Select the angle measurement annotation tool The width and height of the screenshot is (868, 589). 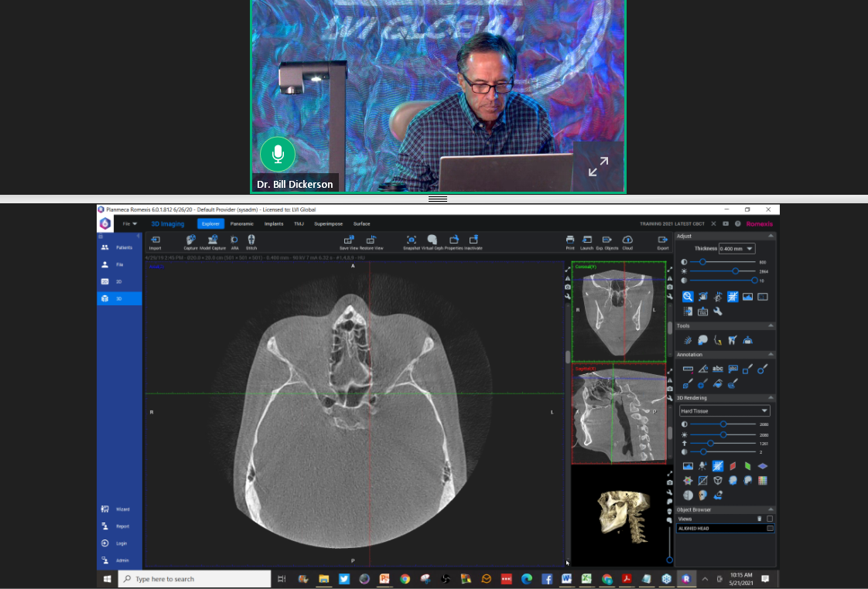[703, 369]
